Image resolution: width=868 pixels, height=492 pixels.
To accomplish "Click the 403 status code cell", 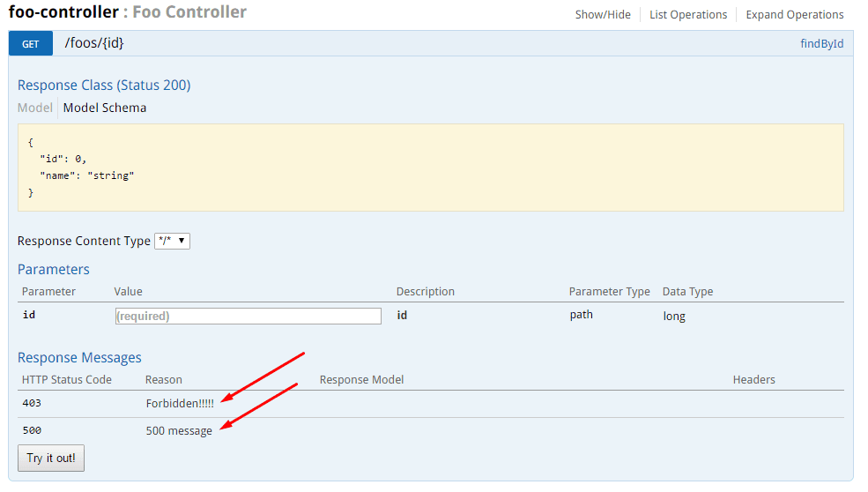I will [32, 403].
